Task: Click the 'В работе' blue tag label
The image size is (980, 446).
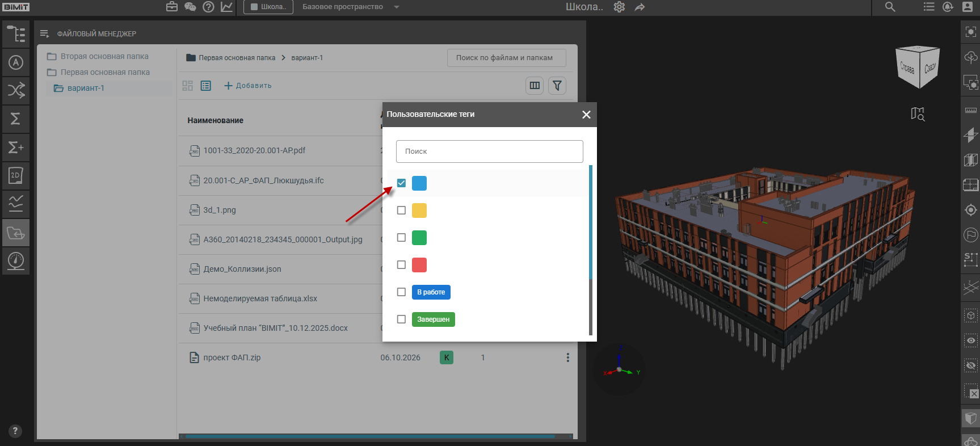Action: (431, 292)
